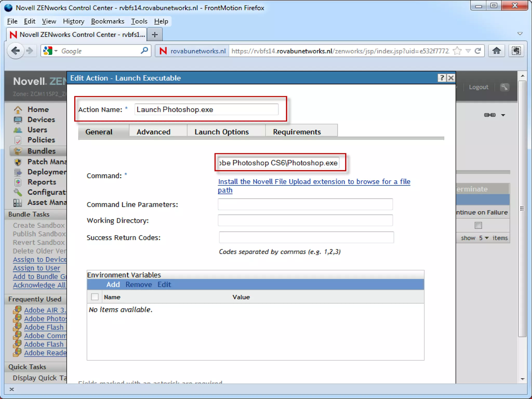Check the Environment Variables select-all checkbox

[95, 297]
